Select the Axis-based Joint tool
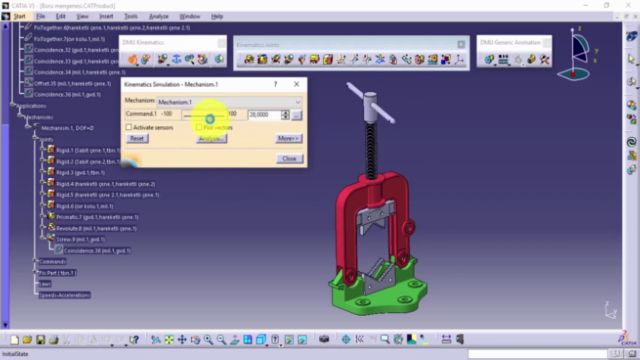Image resolution: width=640 pixels, height=360 pixels. click(459, 60)
